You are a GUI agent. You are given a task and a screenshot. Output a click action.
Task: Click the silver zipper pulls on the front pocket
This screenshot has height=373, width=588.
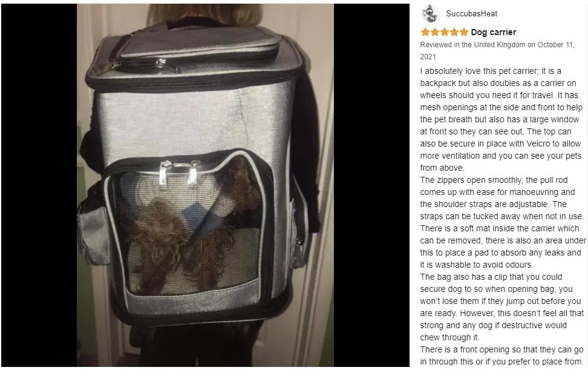179,173
